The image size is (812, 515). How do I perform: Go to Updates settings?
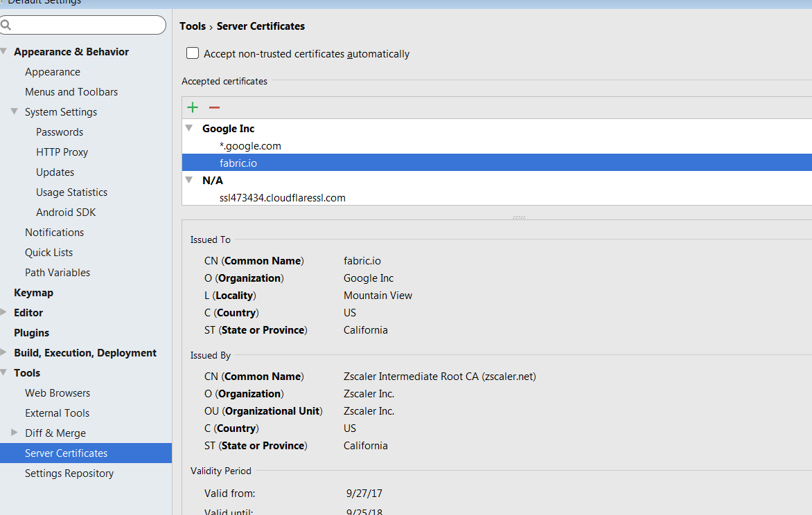point(55,172)
